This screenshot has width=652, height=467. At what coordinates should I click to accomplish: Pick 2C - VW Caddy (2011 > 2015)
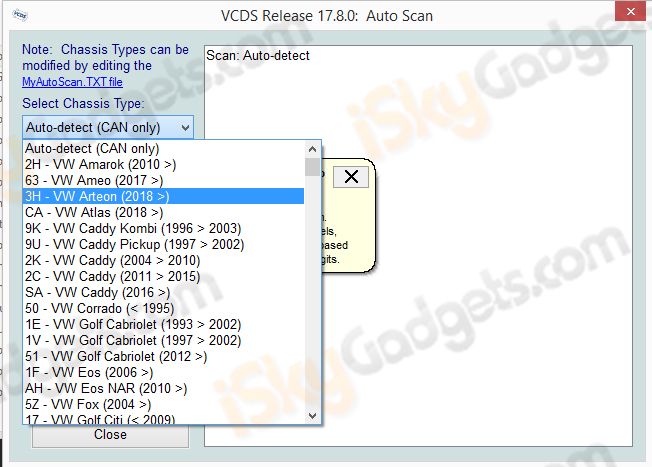pyautogui.click(x=163, y=276)
